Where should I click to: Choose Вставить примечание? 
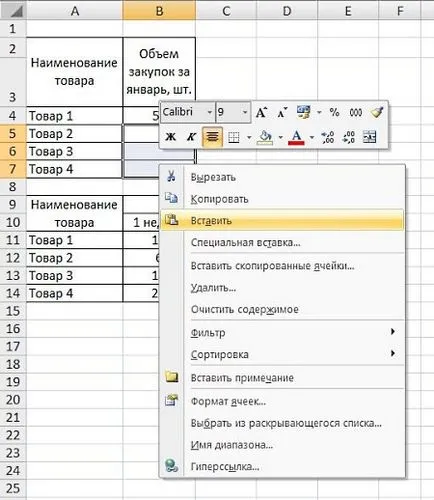click(282, 378)
